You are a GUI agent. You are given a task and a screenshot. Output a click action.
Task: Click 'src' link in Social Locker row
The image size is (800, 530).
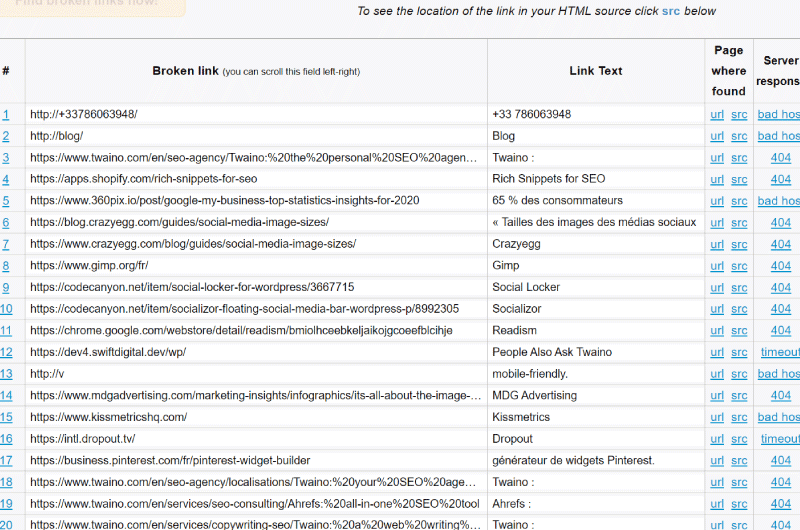pyautogui.click(x=739, y=288)
